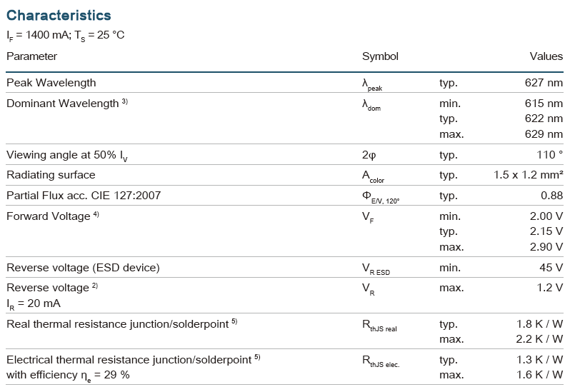Click the 627 nm peak wavelength value

(x=544, y=83)
